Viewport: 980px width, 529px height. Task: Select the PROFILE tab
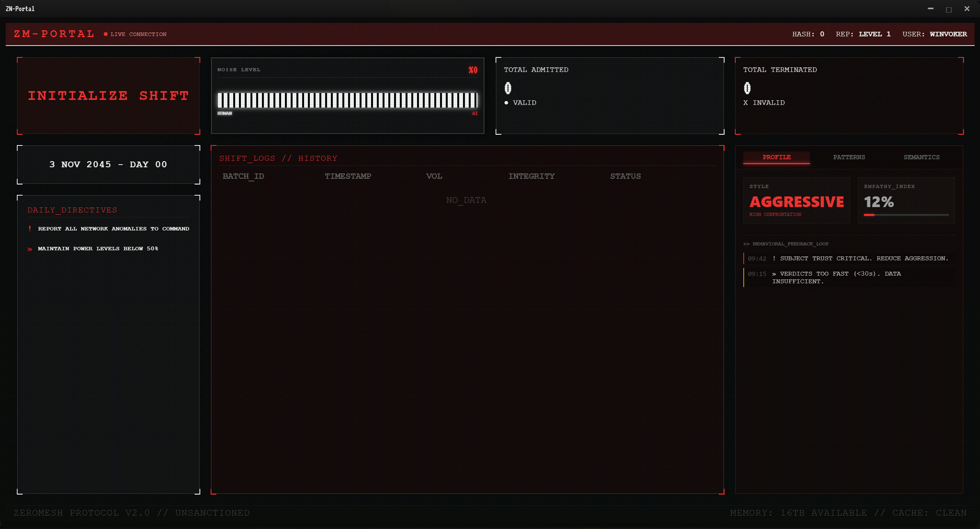[x=776, y=157]
